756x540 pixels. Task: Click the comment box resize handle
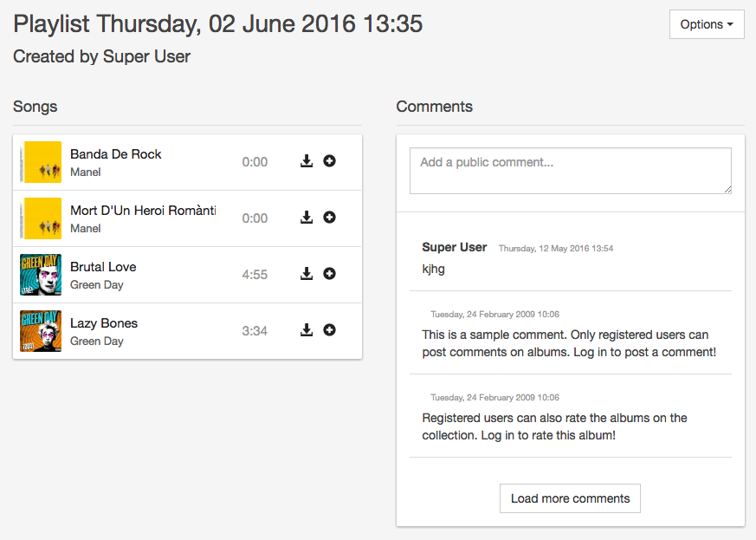tap(727, 190)
